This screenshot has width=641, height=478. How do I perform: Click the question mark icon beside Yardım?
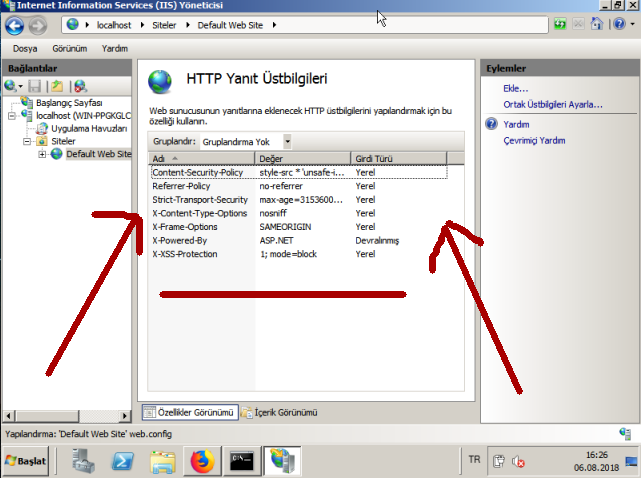(x=491, y=124)
